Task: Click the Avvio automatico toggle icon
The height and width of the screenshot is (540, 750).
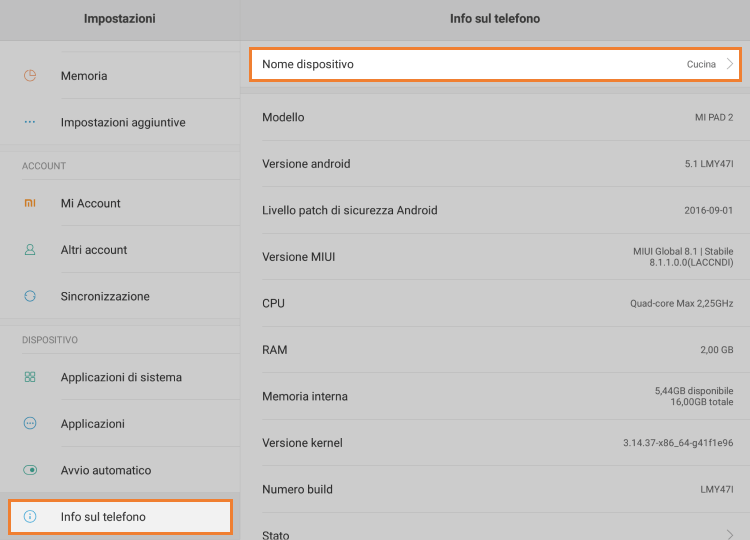Action: [x=30, y=470]
